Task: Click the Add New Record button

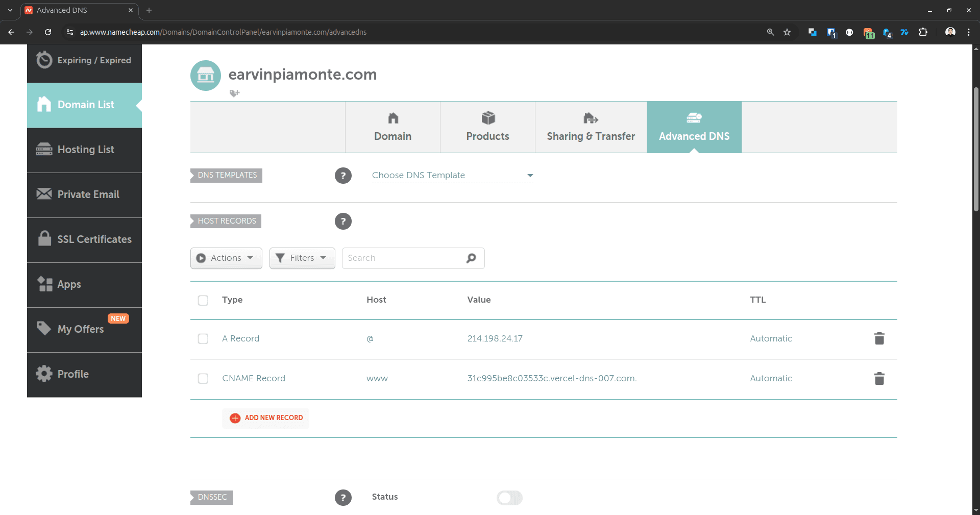Action: (266, 418)
